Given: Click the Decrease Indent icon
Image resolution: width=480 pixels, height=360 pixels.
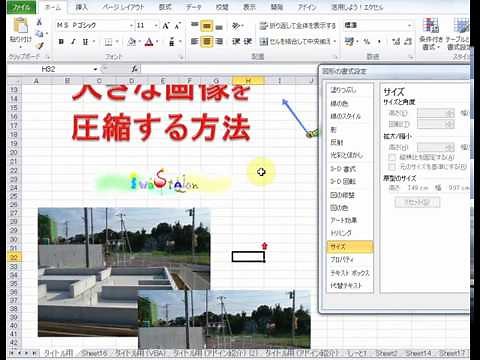Looking at the screenshot, I should (x=236, y=42).
